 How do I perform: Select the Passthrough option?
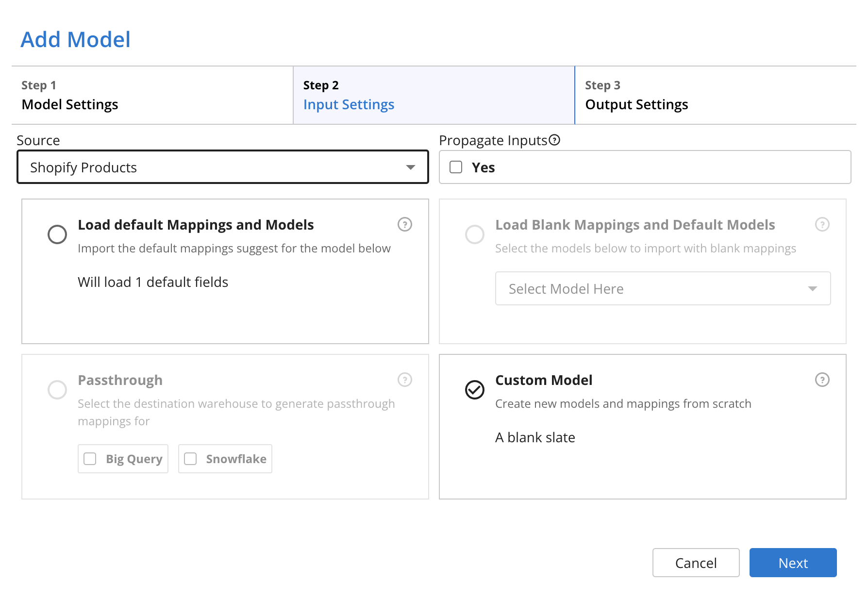(x=57, y=389)
